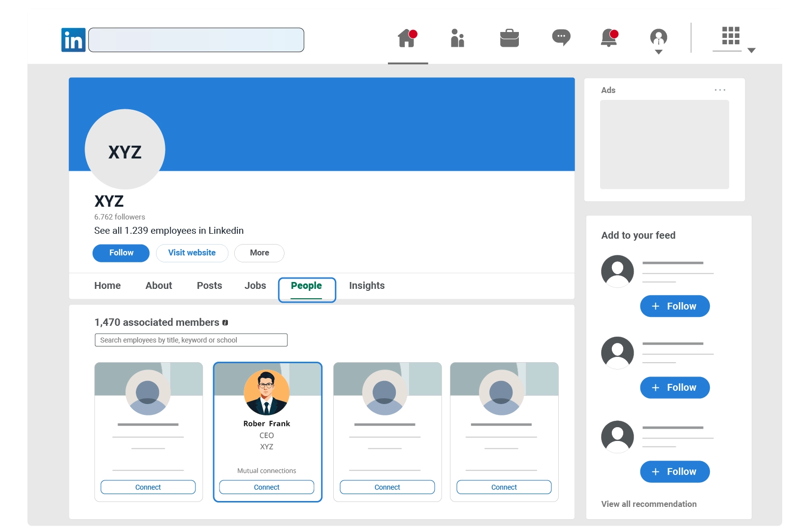The height and width of the screenshot is (532, 797).
Task: Switch to the Insights tab
Action: pyautogui.click(x=367, y=286)
